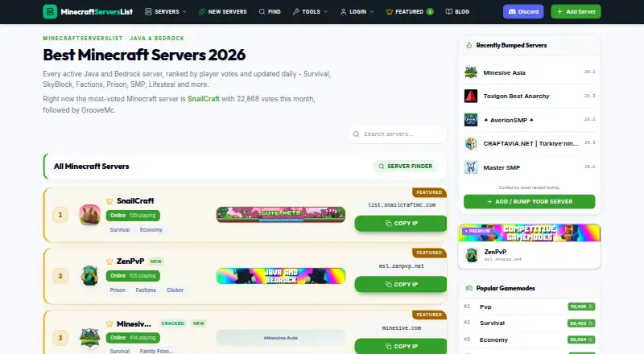Click the Minesive server avatar in list

coord(90,338)
